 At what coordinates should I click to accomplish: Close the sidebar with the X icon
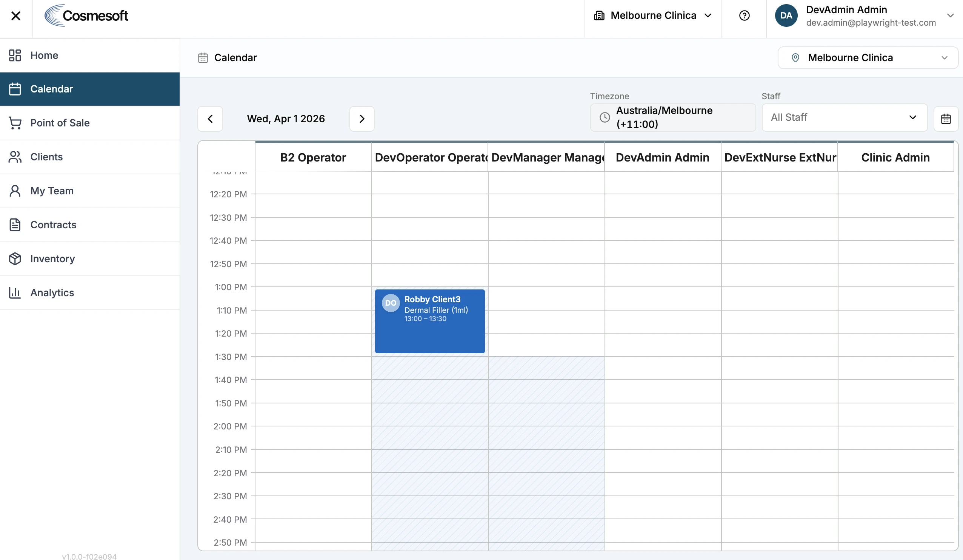tap(16, 16)
